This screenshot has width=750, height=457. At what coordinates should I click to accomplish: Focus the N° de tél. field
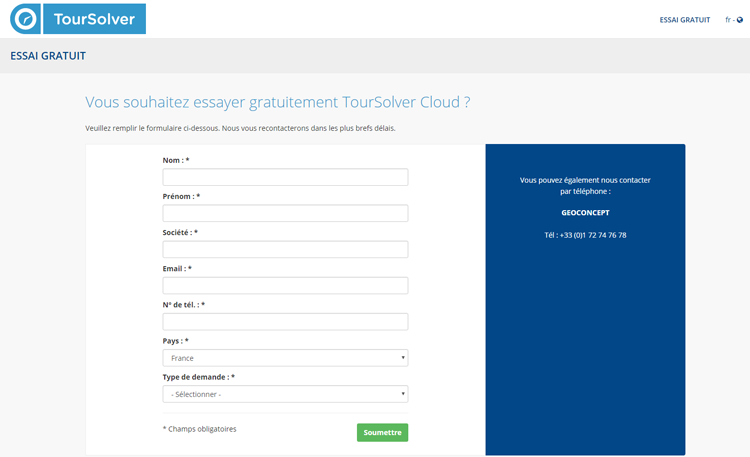(285, 322)
